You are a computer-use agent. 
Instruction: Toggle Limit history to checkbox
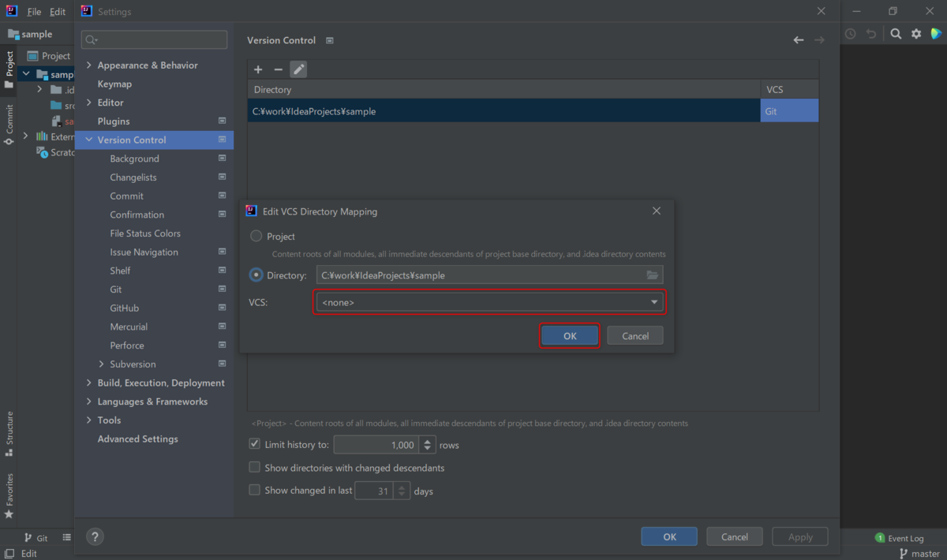(x=254, y=445)
